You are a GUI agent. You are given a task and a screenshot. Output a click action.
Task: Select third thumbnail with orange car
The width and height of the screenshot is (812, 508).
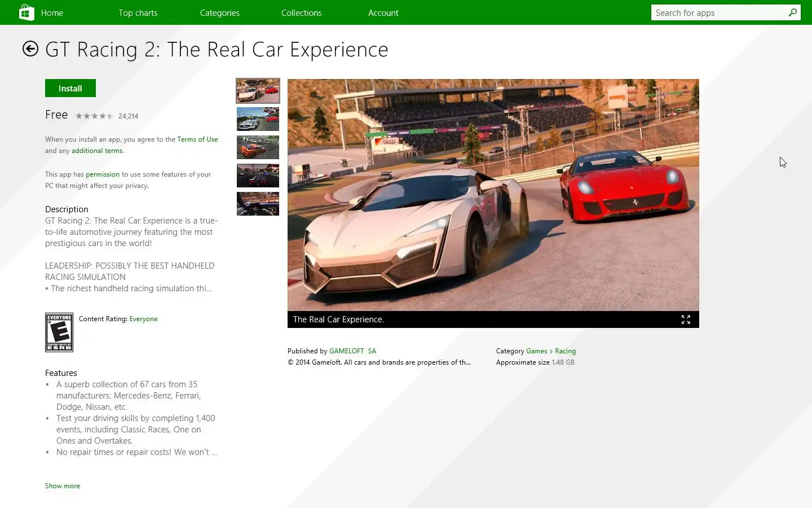[258, 147]
